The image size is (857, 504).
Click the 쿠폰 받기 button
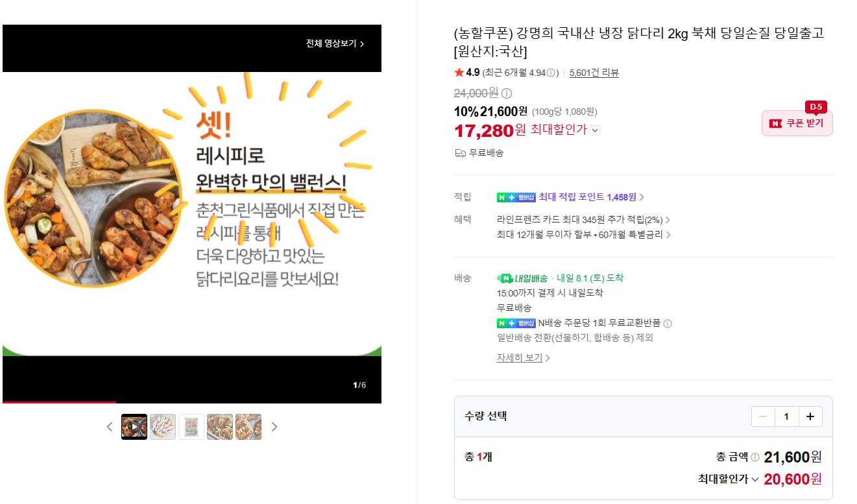tap(797, 123)
